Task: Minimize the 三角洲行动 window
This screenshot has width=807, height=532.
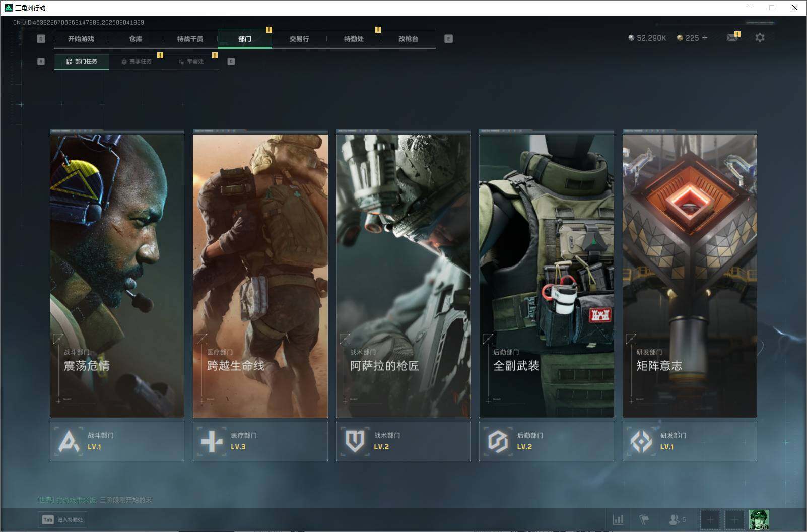Action: point(749,8)
